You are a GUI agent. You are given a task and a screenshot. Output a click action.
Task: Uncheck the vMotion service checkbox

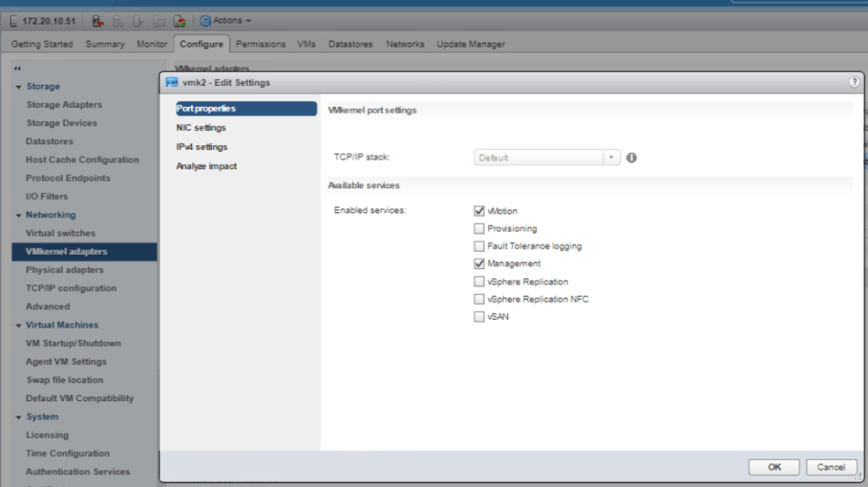tap(479, 210)
